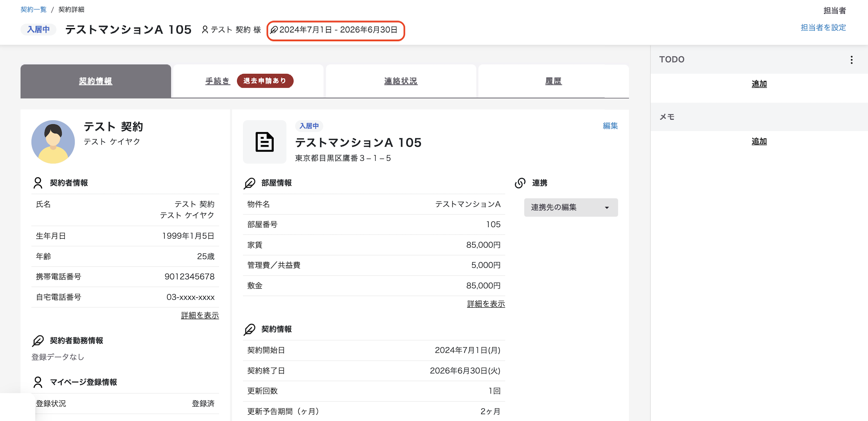Show room details via 詳細を表示
The height and width of the screenshot is (421, 868).
[x=486, y=304]
